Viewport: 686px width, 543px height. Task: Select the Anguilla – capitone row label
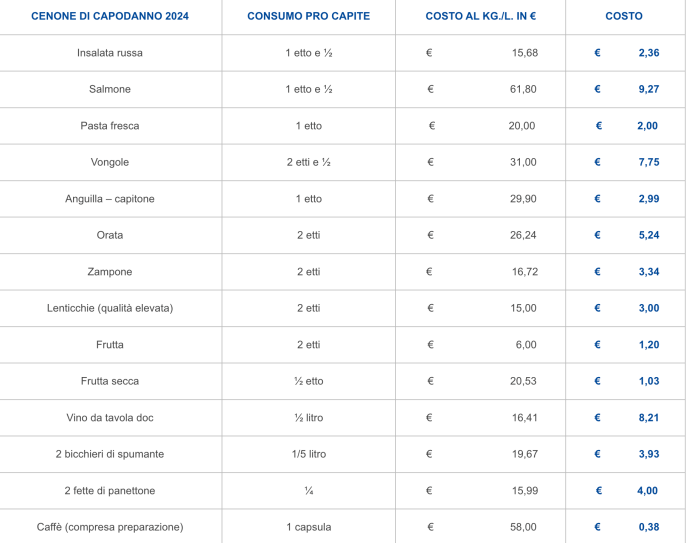click(x=110, y=199)
